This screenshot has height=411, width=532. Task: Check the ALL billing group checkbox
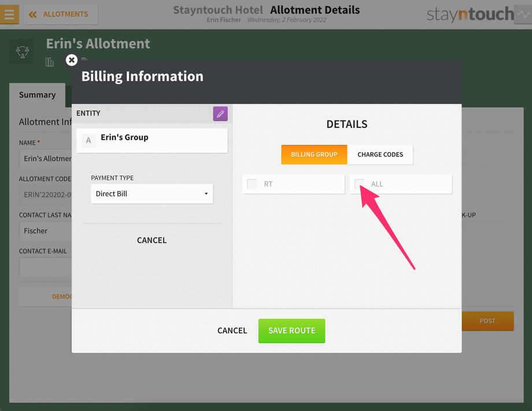[x=359, y=184]
